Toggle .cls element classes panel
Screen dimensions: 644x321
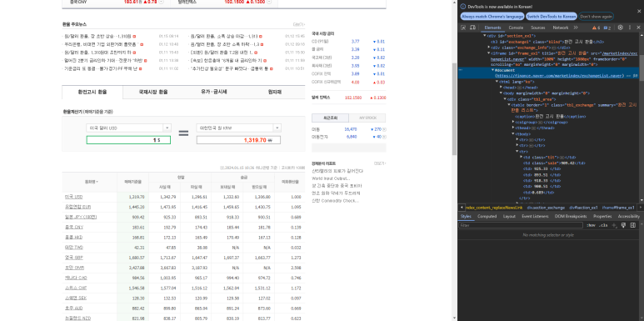(603, 225)
